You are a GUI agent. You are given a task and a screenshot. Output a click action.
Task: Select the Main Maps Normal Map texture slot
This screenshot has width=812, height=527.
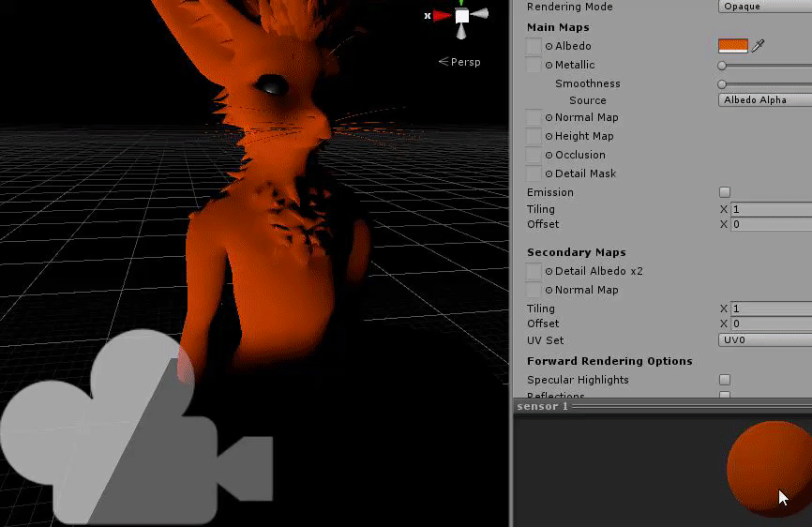tap(534, 117)
